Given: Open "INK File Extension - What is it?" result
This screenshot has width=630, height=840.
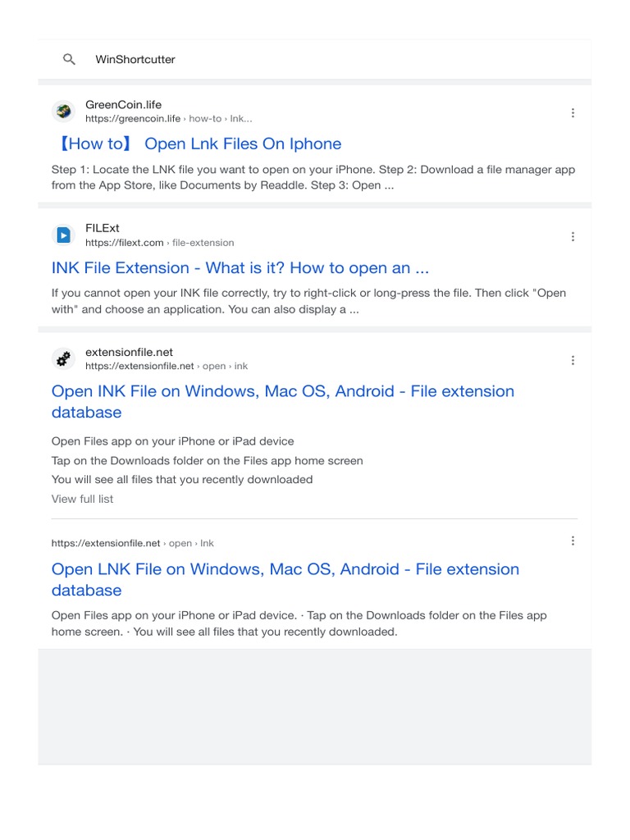Looking at the screenshot, I should (240, 268).
